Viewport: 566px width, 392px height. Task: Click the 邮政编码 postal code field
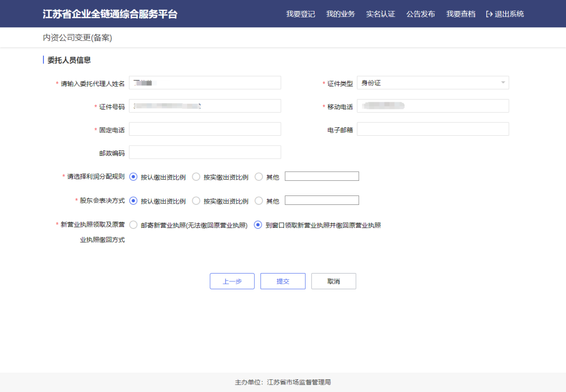click(x=205, y=152)
